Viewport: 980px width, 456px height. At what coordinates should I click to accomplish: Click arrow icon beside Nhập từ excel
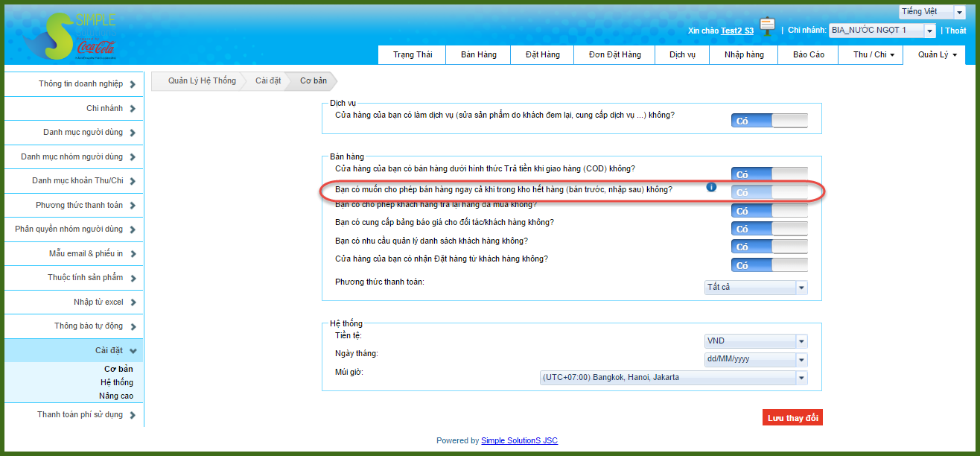132,303
